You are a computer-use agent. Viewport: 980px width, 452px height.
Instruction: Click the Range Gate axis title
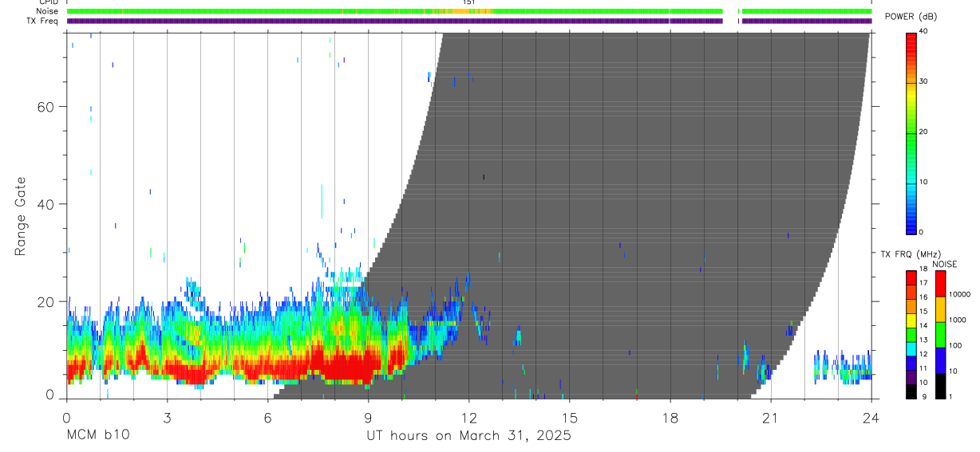[x=20, y=218]
